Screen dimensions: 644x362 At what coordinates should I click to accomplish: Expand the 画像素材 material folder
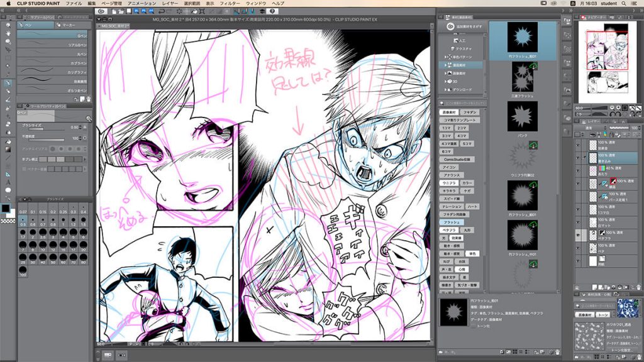pyautogui.click(x=445, y=74)
